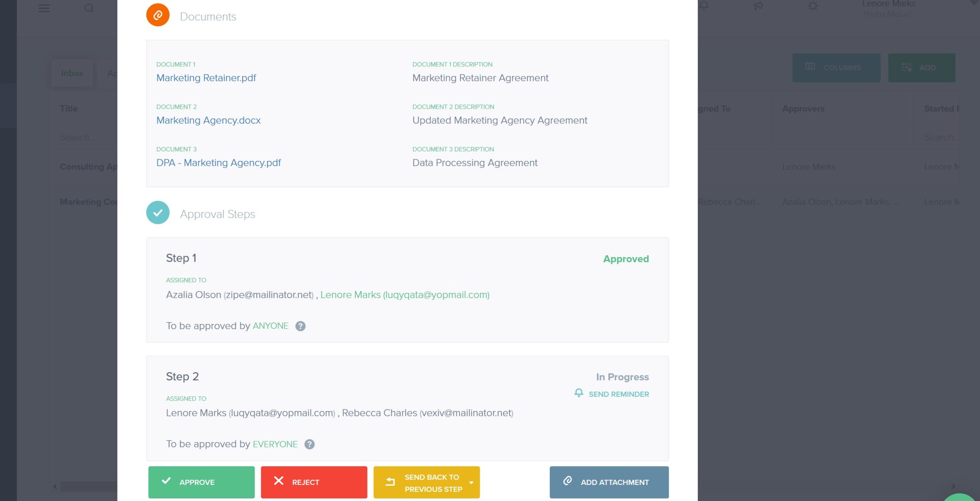Viewport: 980px width, 501px height.
Task: Click right arrow of horizontal scrollbar
Action: [x=953, y=486]
